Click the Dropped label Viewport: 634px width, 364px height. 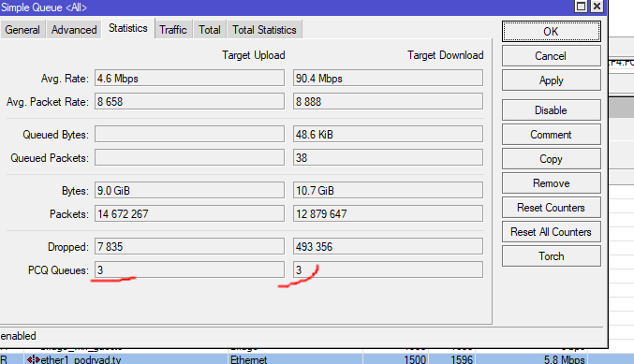pos(68,247)
